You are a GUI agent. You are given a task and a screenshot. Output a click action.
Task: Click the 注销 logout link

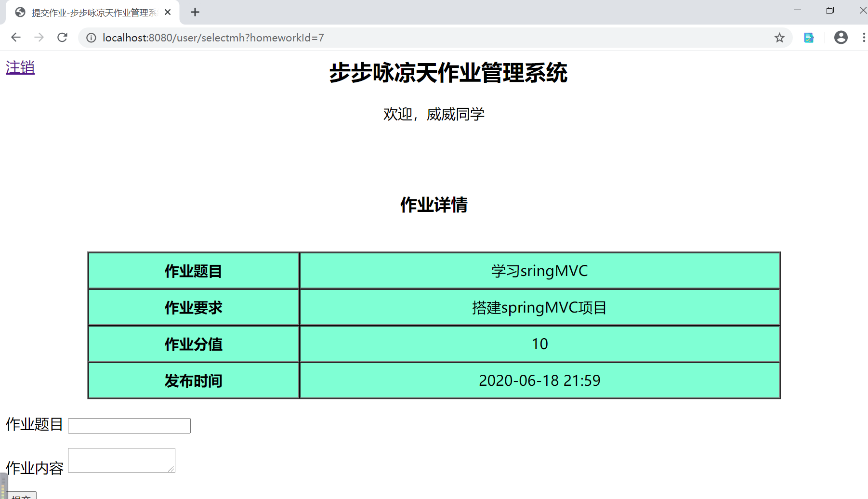click(20, 67)
